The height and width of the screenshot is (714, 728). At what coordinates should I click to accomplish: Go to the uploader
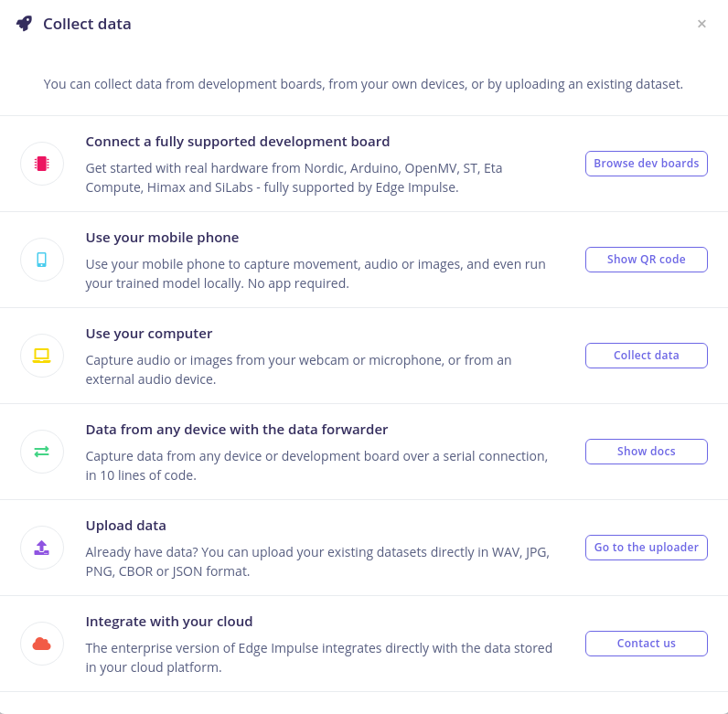click(x=647, y=548)
